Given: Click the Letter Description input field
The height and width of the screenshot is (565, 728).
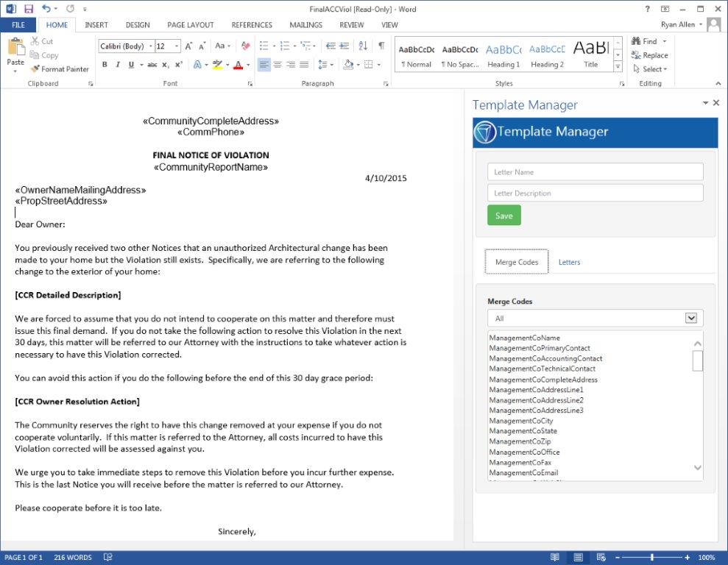Looking at the screenshot, I should (x=596, y=193).
